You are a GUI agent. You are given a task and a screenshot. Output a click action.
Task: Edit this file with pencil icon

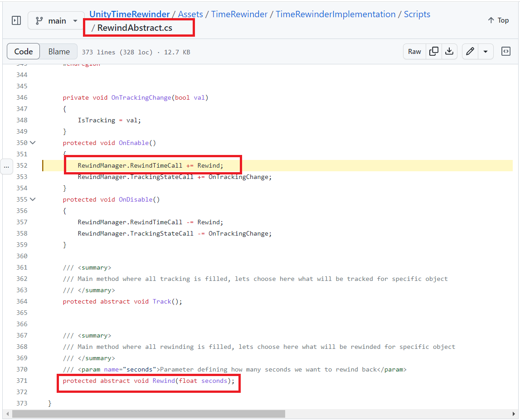pos(470,51)
